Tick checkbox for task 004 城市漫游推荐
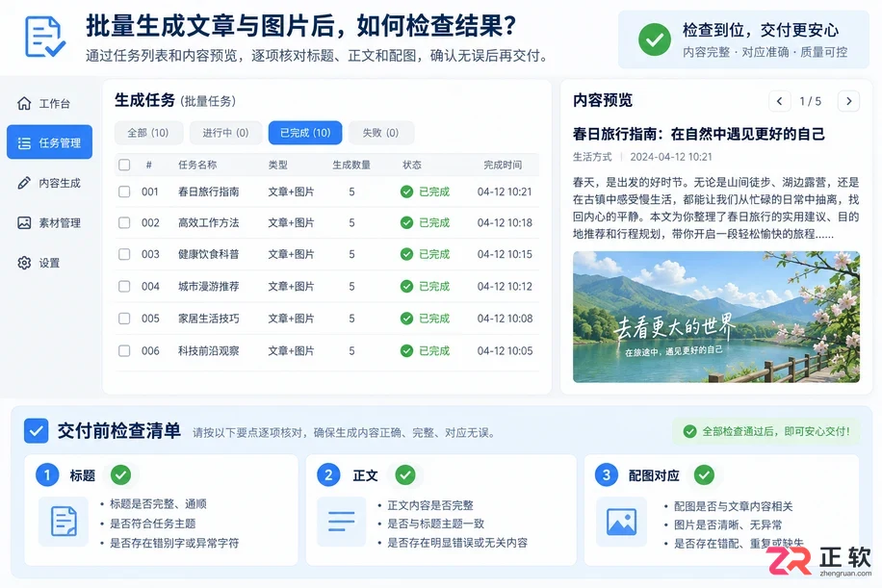The image size is (882, 588). (x=124, y=286)
